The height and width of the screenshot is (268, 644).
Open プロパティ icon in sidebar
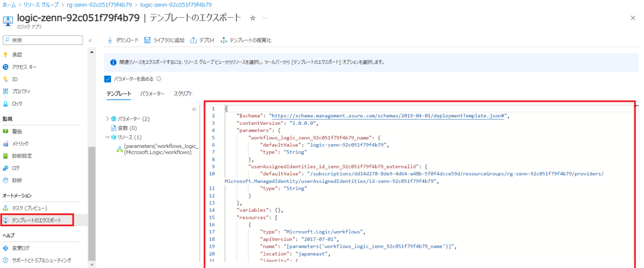pyautogui.click(x=6, y=91)
